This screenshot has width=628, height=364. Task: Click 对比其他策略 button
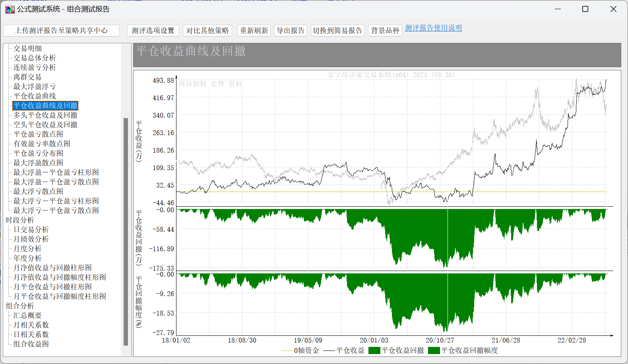(x=207, y=31)
